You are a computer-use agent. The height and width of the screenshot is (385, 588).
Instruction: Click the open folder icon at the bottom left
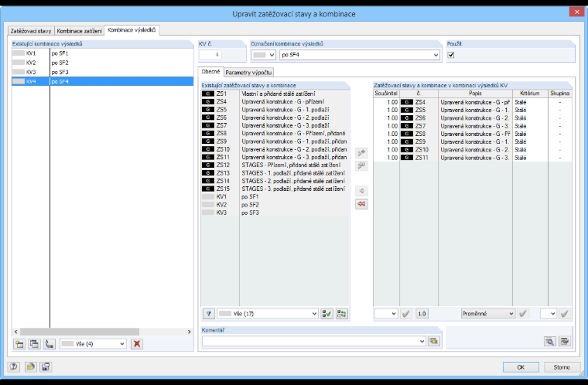coord(30,367)
